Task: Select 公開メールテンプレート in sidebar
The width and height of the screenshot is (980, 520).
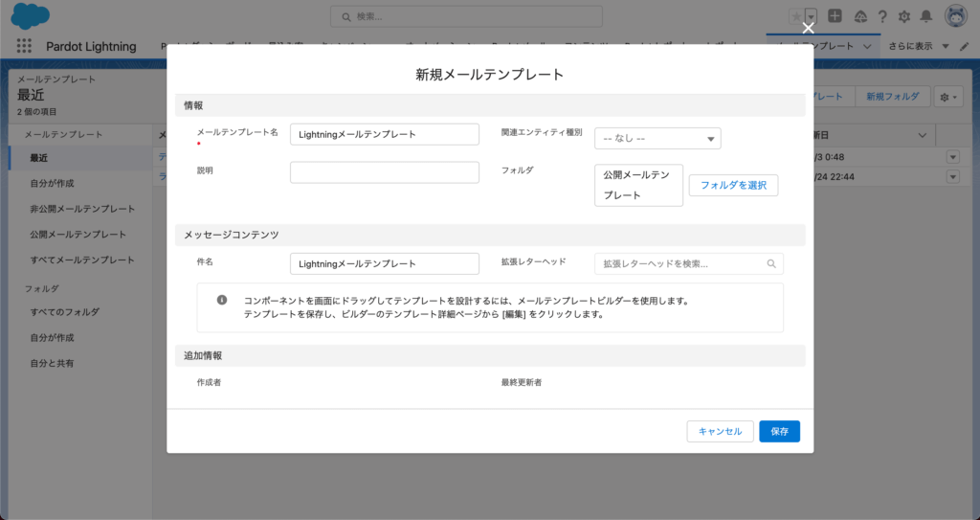Action: [x=78, y=235]
